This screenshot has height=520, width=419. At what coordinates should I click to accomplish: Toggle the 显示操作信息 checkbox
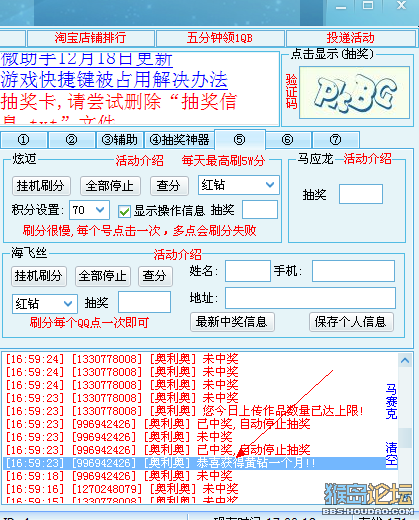tap(124, 211)
